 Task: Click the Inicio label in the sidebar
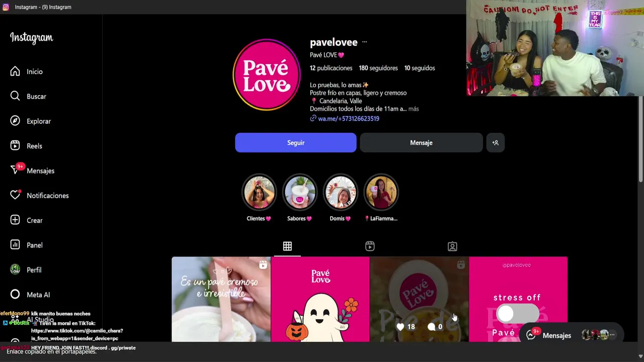point(35,71)
